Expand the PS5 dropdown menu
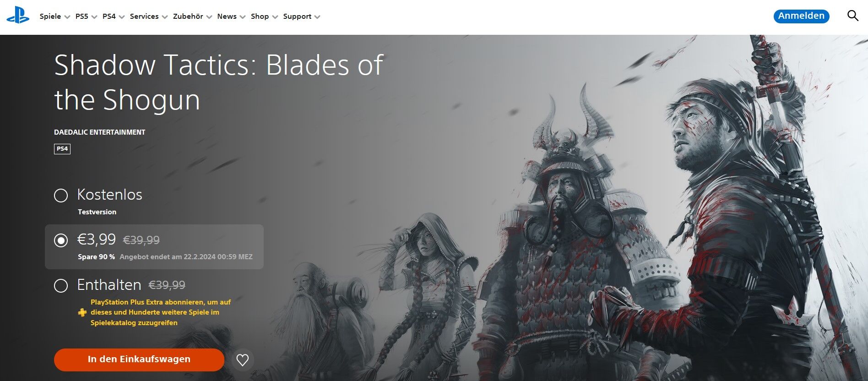The height and width of the screenshot is (381, 868). click(86, 16)
